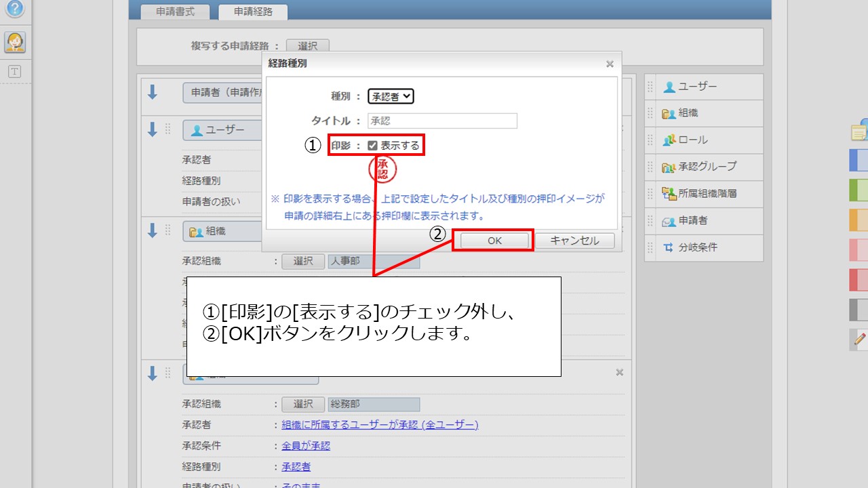Select the green color tab at right edge
Screen dimensions: 868x488
coord(859,190)
